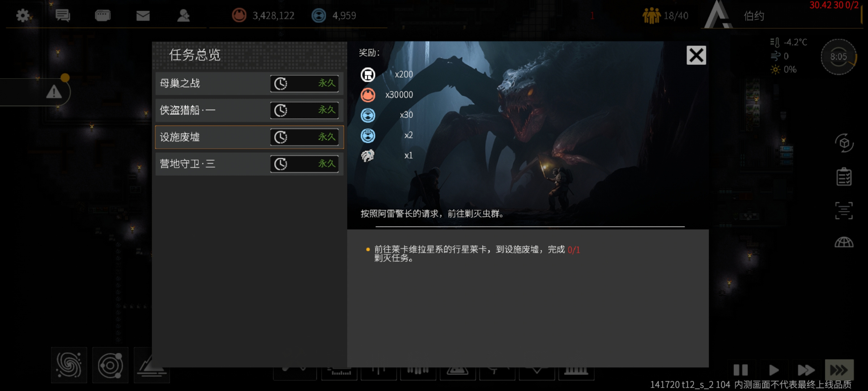Select the 母巢之战 mission

[x=249, y=83]
